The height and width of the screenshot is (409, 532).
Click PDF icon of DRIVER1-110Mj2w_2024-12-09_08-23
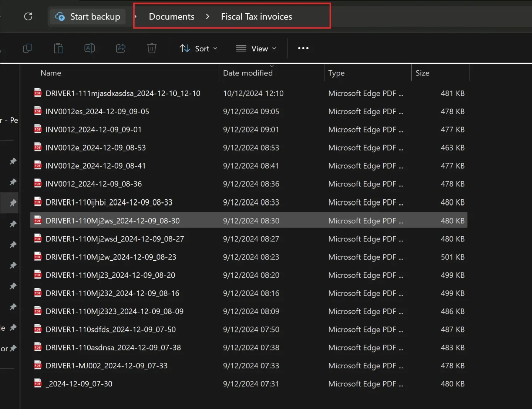[38, 256]
